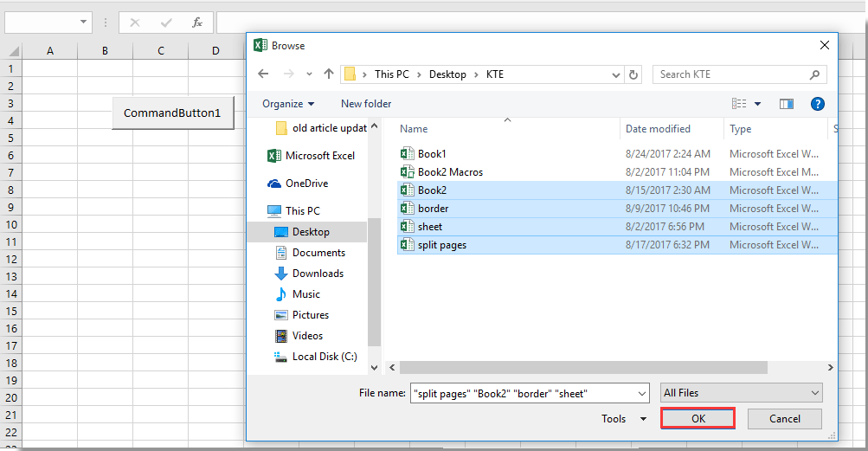The width and height of the screenshot is (868, 451).
Task: Expand the view options dropdown arrow
Action: 758,104
